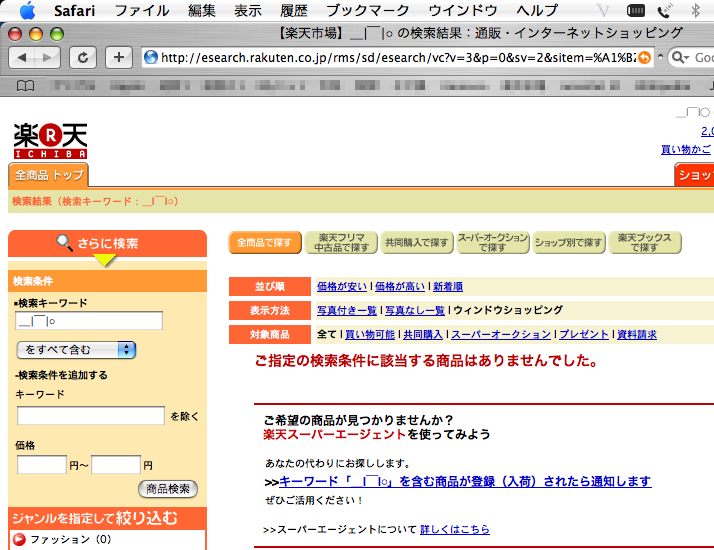The image size is (714, 550).
Task: Click the magnifier icon beside さらに検索
Action: [64, 243]
